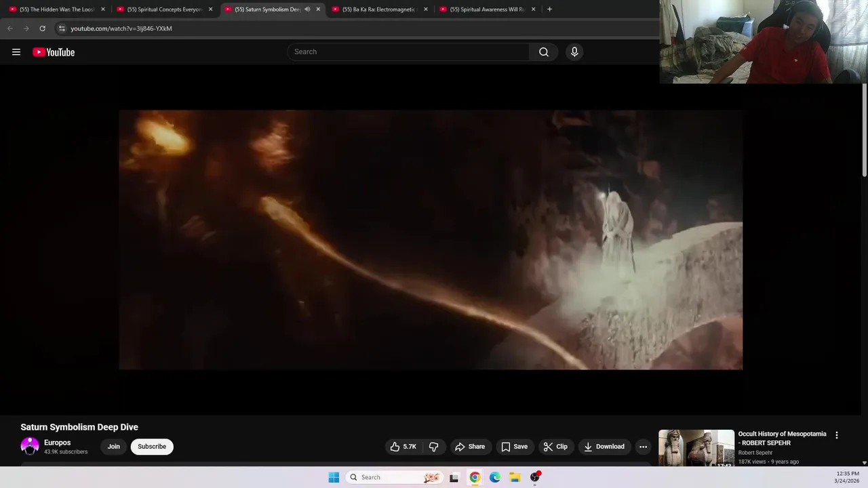Open a new browser tab
Screen dimensions: 868x488
[549, 9]
